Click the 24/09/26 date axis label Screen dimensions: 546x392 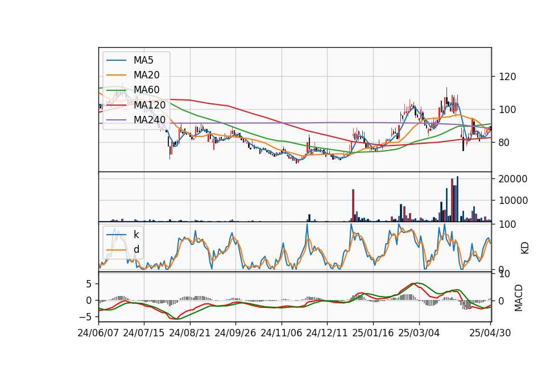pos(235,333)
